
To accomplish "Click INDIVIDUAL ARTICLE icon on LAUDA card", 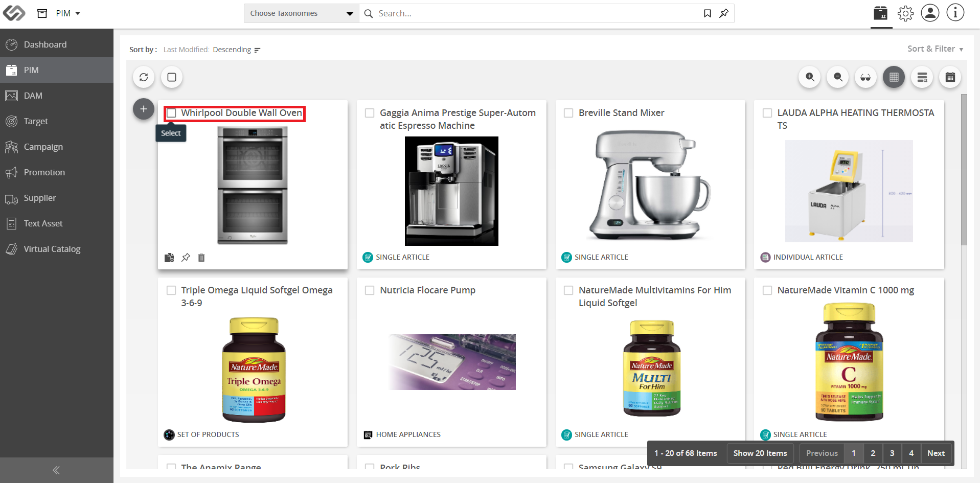I will pyautogui.click(x=765, y=257).
